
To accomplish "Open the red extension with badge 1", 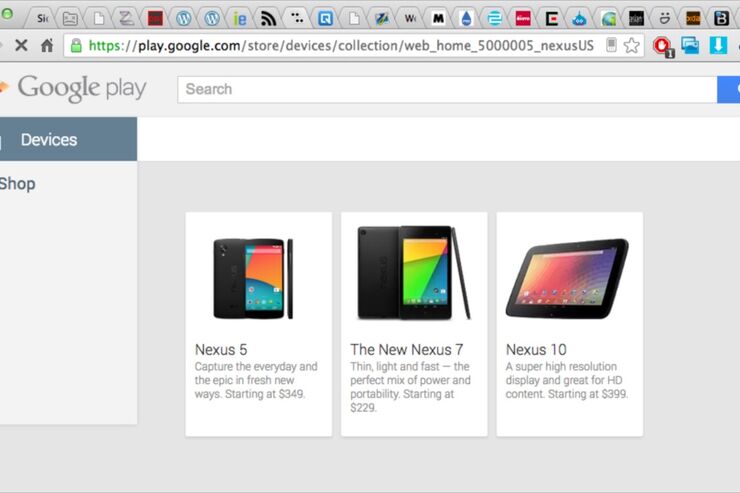I will tap(663, 46).
